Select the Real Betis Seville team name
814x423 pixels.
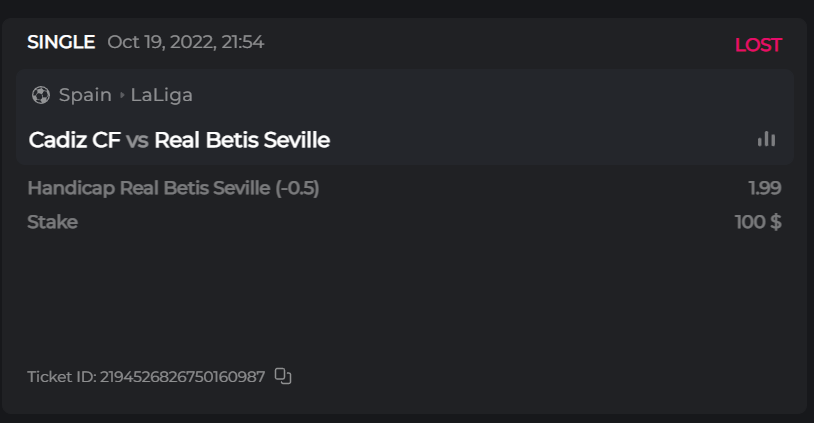tap(242, 140)
